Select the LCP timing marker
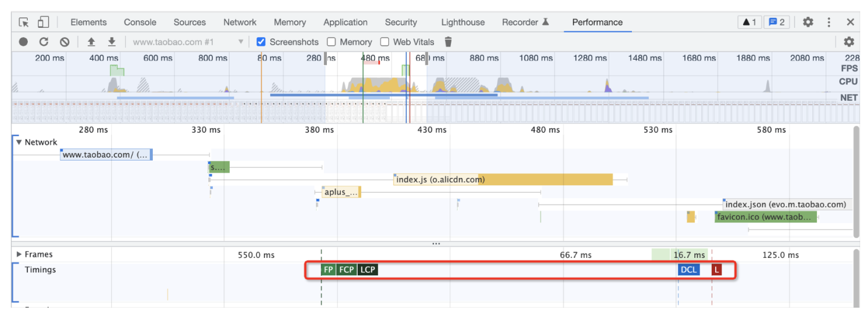The height and width of the screenshot is (321, 868). (x=367, y=270)
